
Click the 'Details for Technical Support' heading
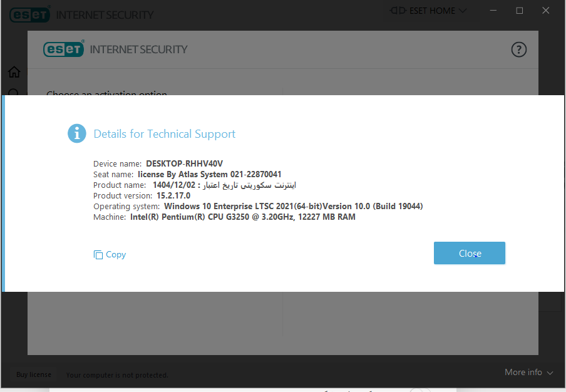pyautogui.click(x=164, y=134)
